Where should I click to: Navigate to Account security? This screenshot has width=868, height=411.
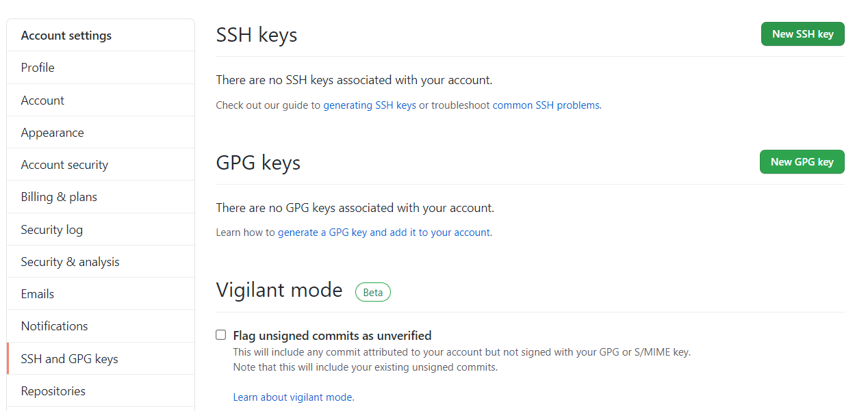pos(64,165)
